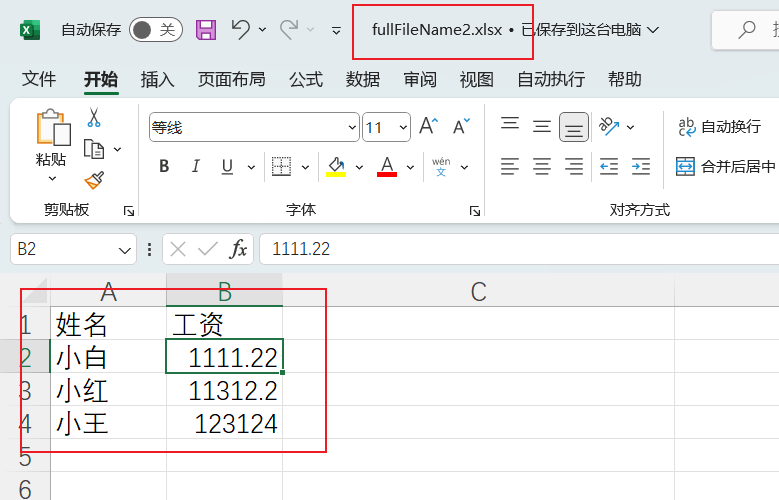The height and width of the screenshot is (500, 779).
Task: Save the workbook with the floppy icon
Action: [x=206, y=30]
